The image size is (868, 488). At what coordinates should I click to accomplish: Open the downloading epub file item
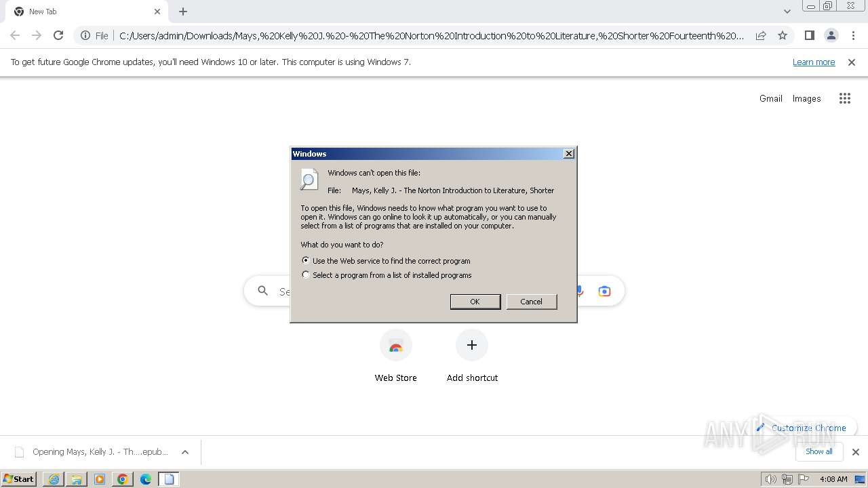tap(92, 452)
